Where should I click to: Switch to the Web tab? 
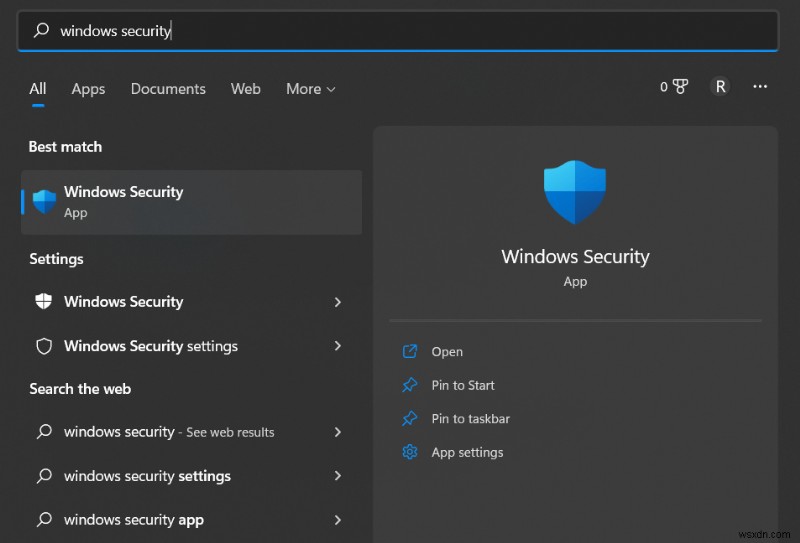click(245, 89)
